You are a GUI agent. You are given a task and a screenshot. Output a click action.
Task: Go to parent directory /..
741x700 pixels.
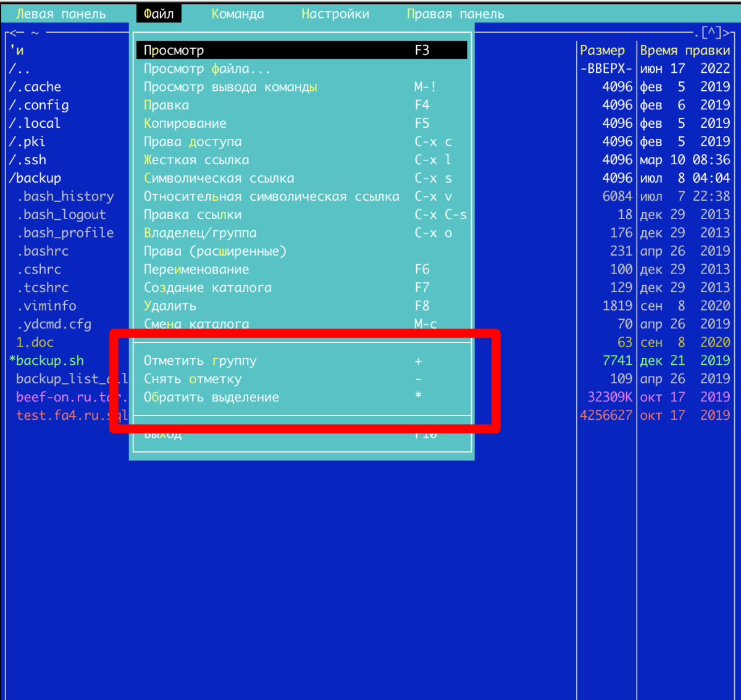coord(20,69)
